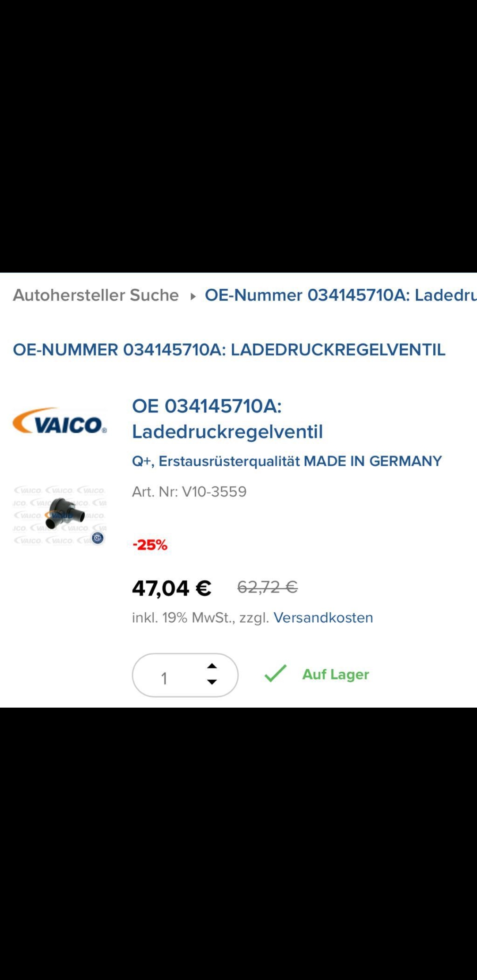
Task: Click the Q+ quality badge on thumbnail
Action: click(98, 538)
